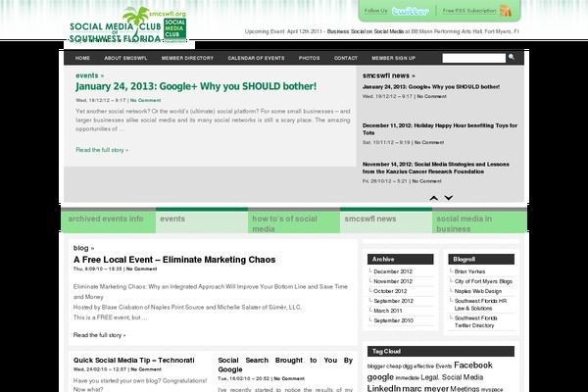The height and width of the screenshot is (392, 588).
Task: Click the orange RSS feed icon
Action: [x=506, y=11]
